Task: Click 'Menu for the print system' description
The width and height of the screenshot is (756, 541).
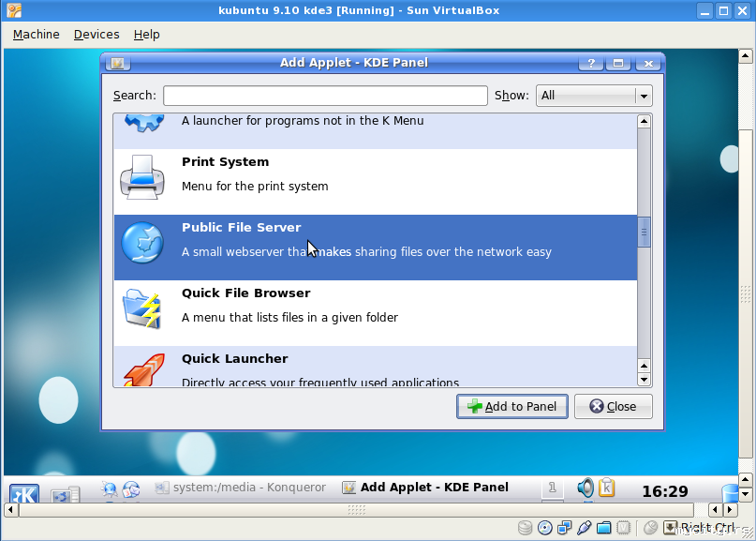Action: coord(255,187)
